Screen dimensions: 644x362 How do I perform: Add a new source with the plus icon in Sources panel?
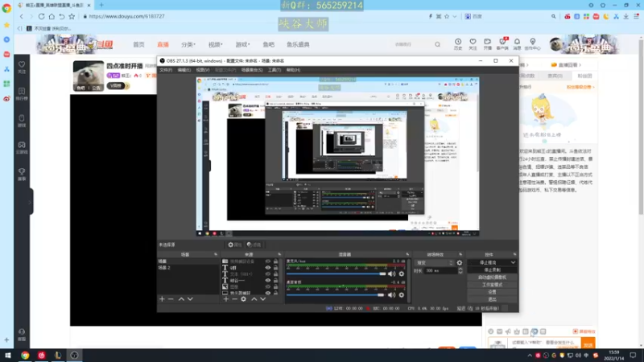[x=226, y=299]
